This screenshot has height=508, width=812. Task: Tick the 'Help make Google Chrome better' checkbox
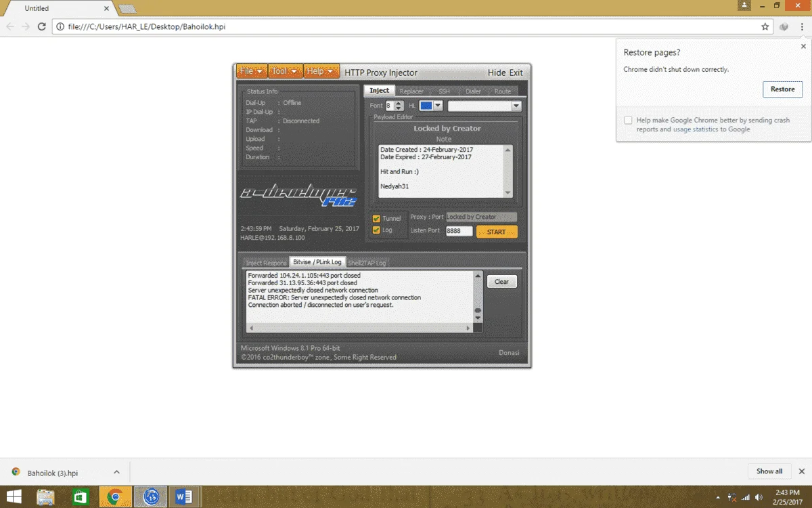tap(628, 120)
